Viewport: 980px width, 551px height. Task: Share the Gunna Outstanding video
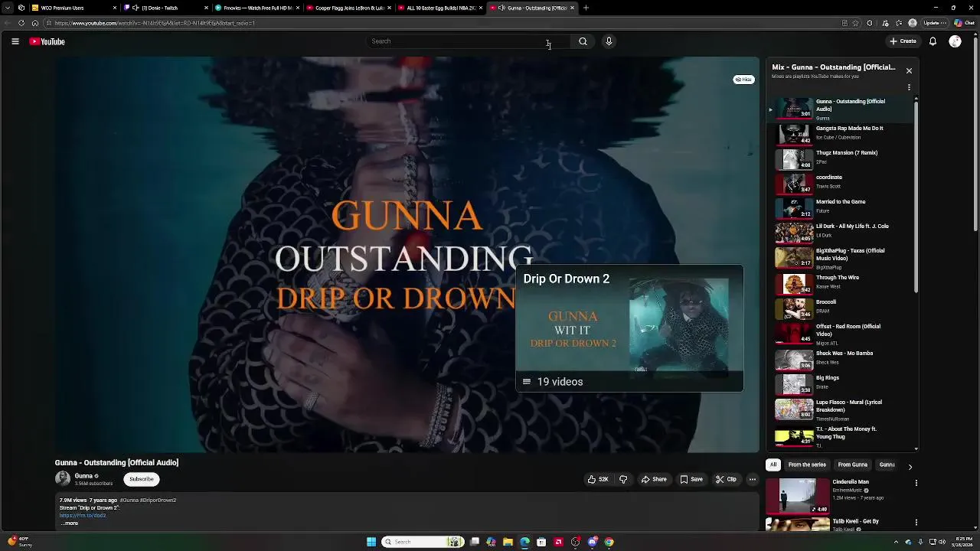(654, 479)
